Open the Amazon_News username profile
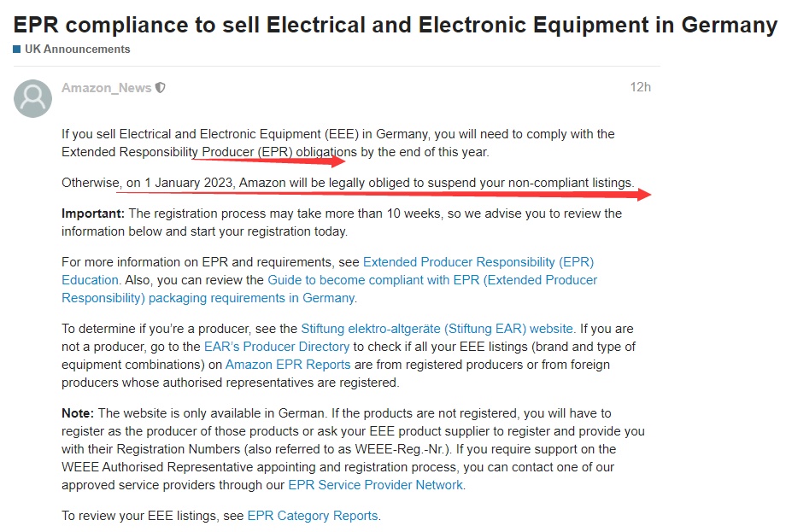The image size is (786, 532). pyautogui.click(x=106, y=88)
